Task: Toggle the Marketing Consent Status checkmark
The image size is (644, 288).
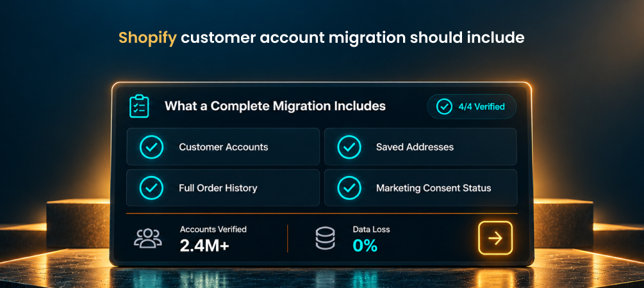Action: coord(349,188)
